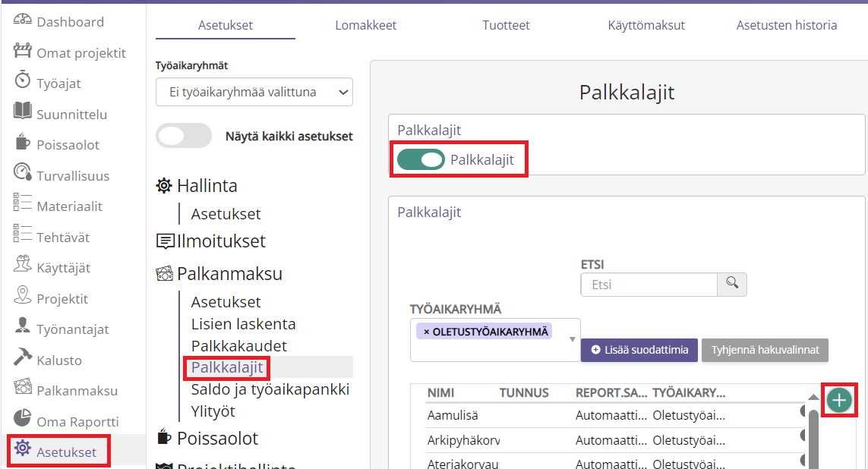Viewport: 868px width, 469px height.
Task: Remove the Oletustyöaikaryhmä filter tag
Action: (426, 332)
